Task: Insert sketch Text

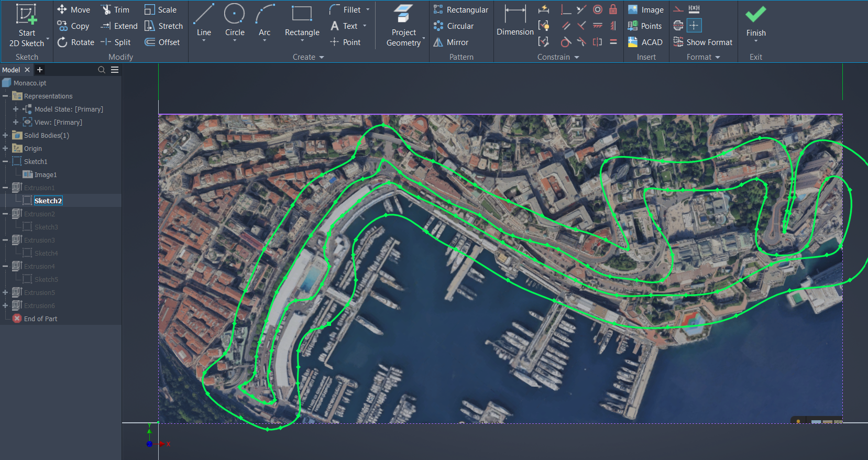Action: click(x=344, y=26)
